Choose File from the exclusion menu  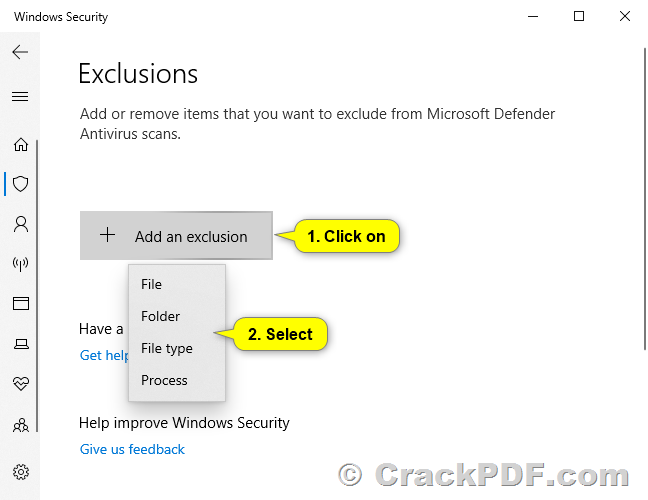coord(177,284)
